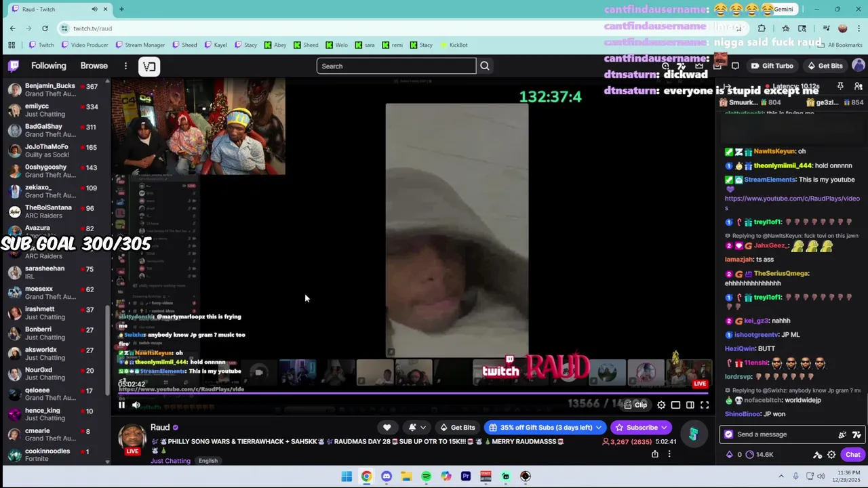The height and width of the screenshot is (488, 868).
Task: Expand the 35% off Gift Subs dropdown
Action: click(545, 427)
